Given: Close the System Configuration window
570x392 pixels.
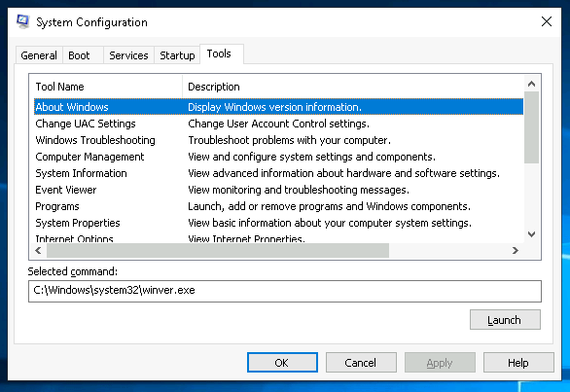Looking at the screenshot, I should tap(547, 21).
